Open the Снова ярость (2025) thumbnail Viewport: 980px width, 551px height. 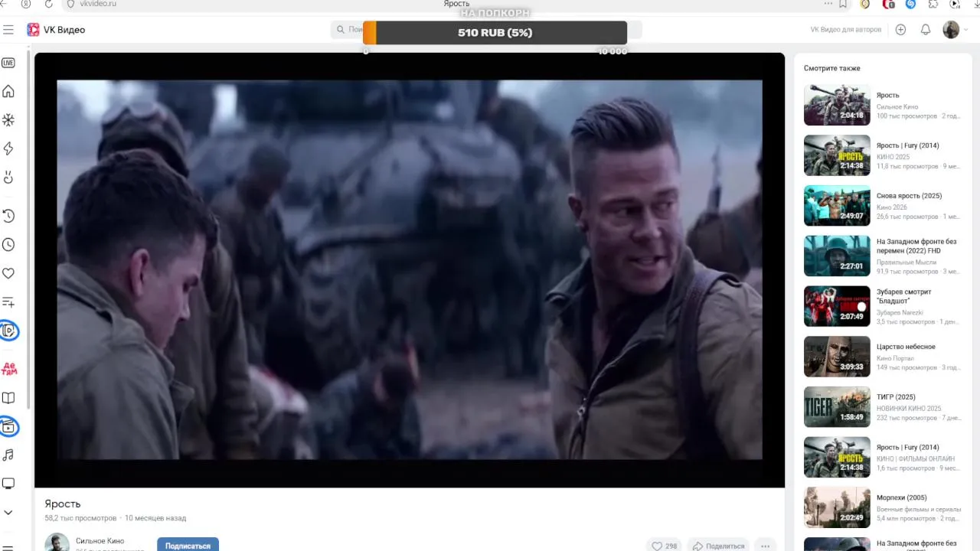[837, 205]
